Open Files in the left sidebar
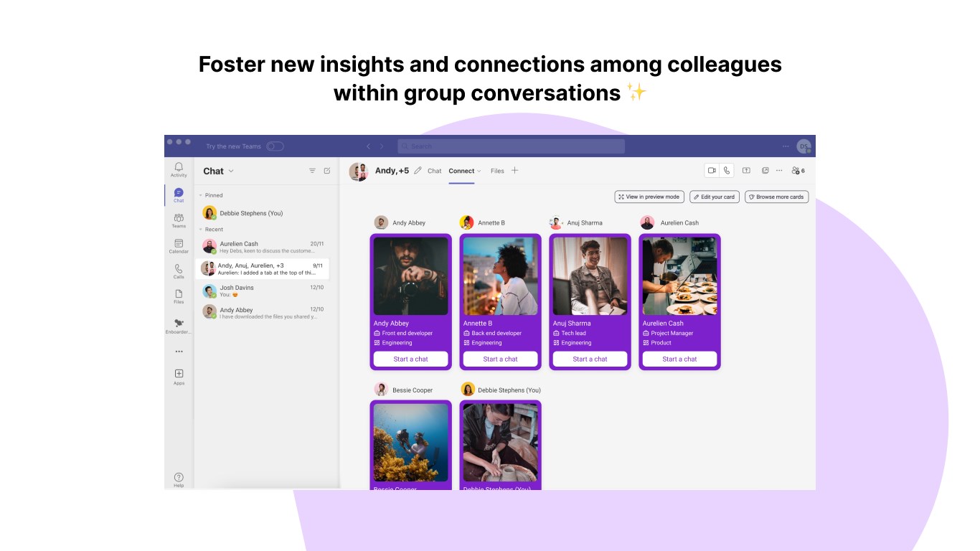The image size is (980, 551). tap(179, 296)
